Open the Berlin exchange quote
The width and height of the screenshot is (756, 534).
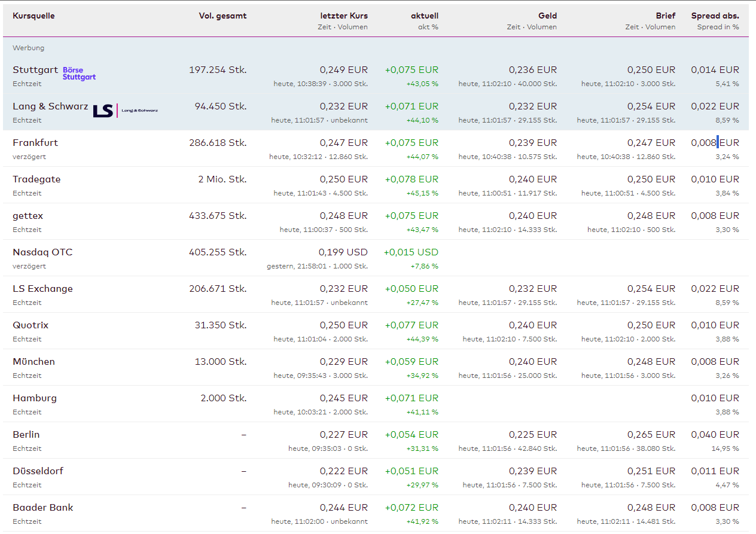click(x=26, y=435)
